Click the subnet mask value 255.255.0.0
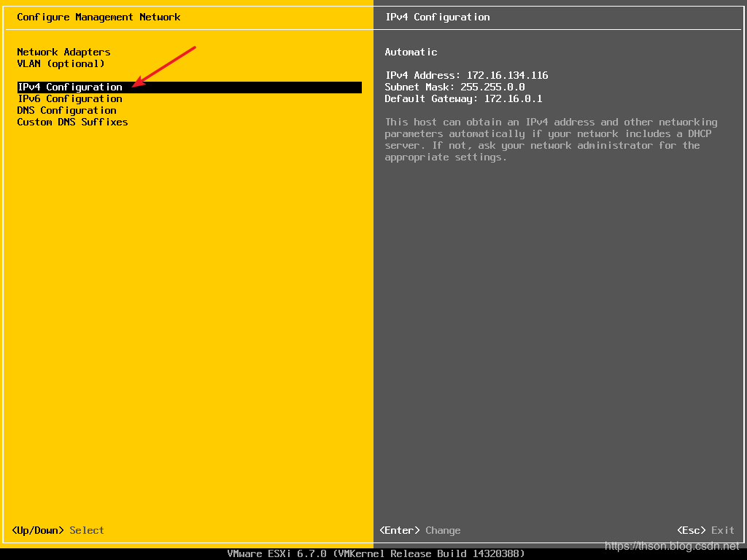 coord(492,87)
